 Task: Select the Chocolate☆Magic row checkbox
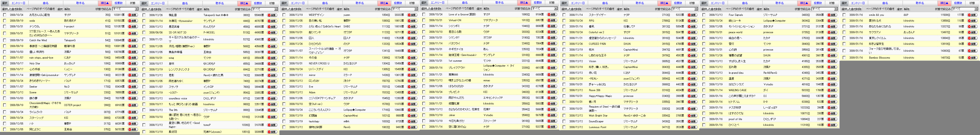pyautogui.click(x=5, y=105)
